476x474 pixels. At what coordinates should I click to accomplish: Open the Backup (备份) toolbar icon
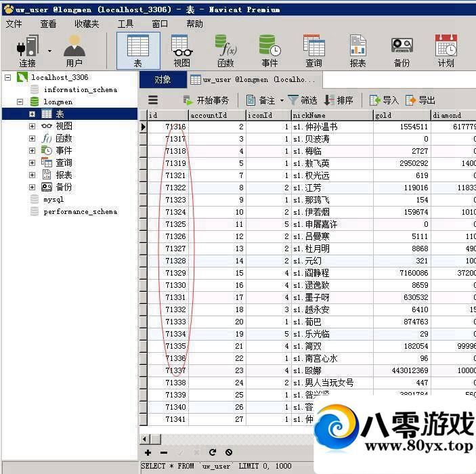[402, 51]
